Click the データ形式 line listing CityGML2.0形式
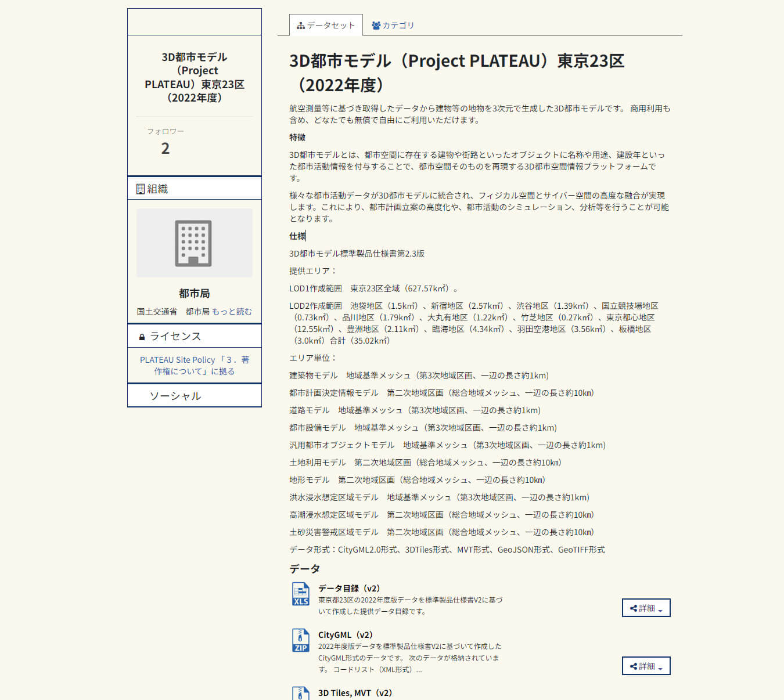The image size is (784, 700). coord(447,550)
